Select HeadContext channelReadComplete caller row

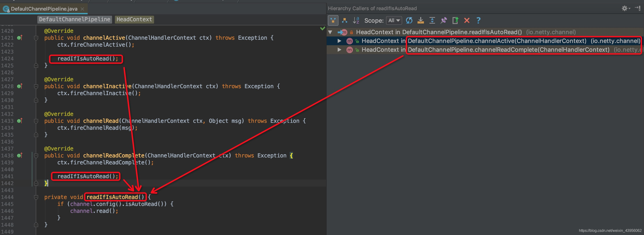pos(485,50)
